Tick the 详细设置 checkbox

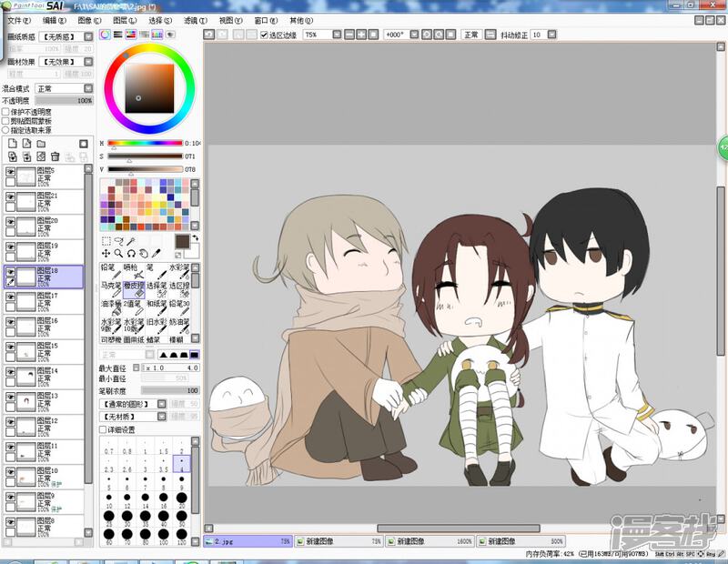point(102,429)
